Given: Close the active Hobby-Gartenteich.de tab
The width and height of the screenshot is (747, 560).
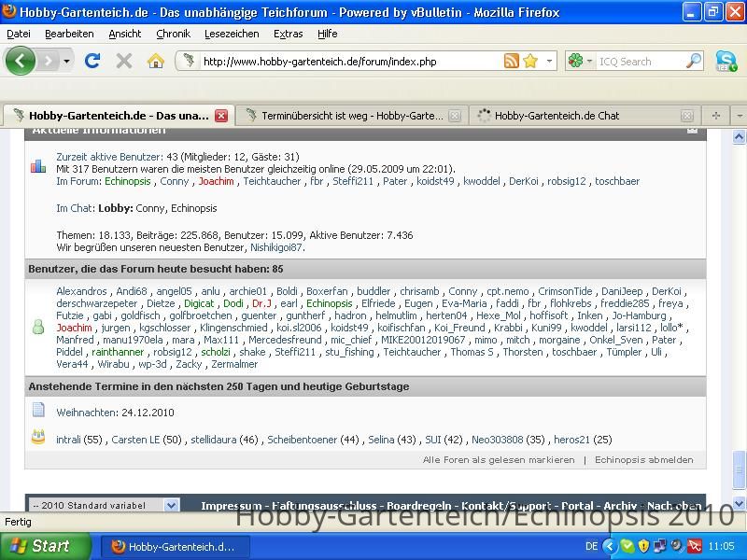Looking at the screenshot, I should coord(221,116).
